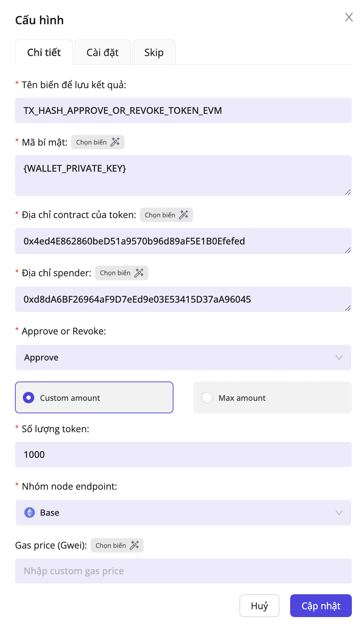
Task: Open the Approve or Revoke dropdown
Action: pyautogui.click(x=183, y=358)
